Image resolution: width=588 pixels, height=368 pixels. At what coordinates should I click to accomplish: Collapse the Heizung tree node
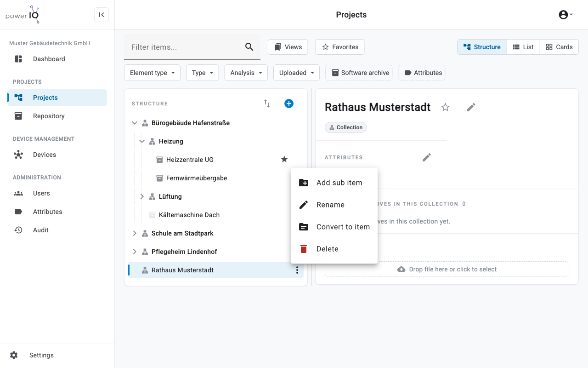[142, 141]
